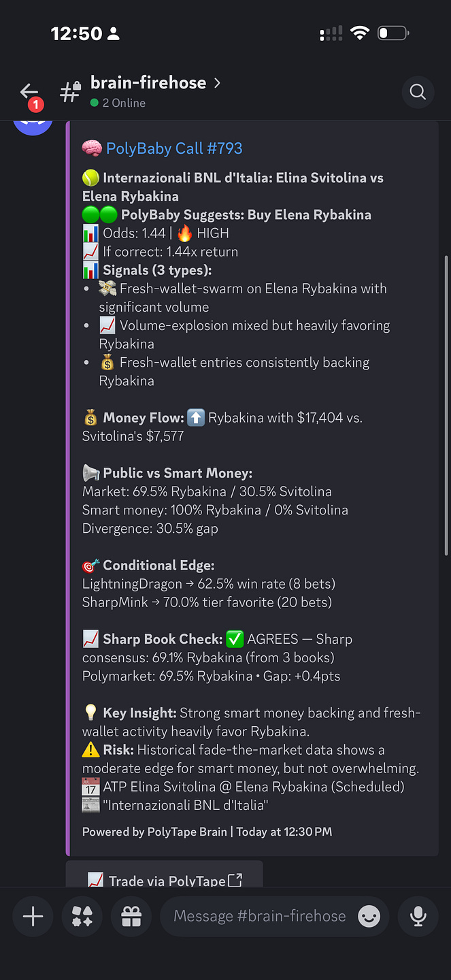This screenshot has width=451, height=980.
Task: Open the apps launcher icon
Action: pyautogui.click(x=82, y=917)
